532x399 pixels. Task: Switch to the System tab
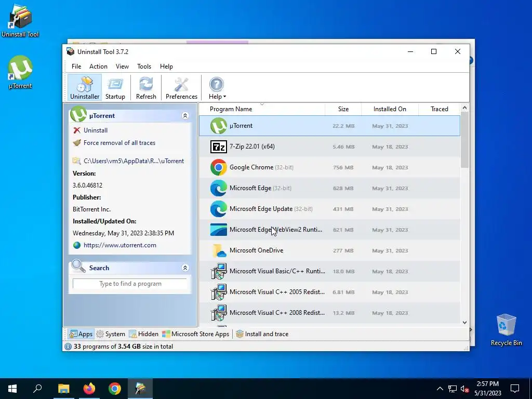[x=111, y=334]
